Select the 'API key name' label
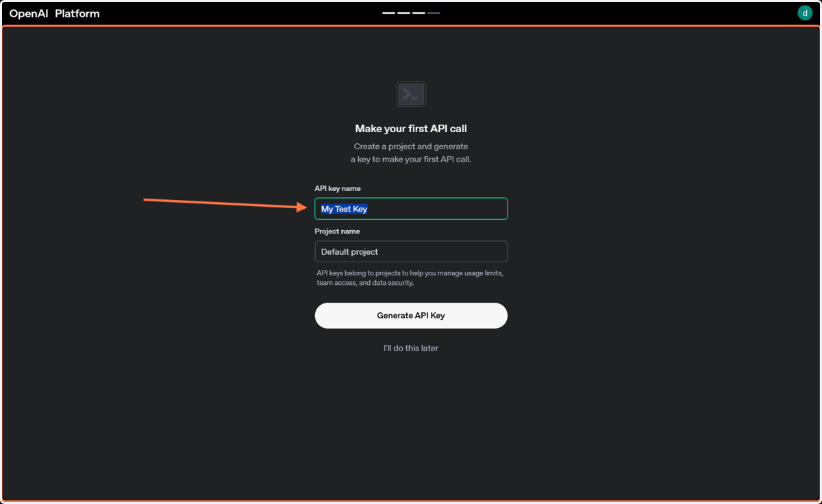Screen dimensions: 822x504 (x=338, y=188)
